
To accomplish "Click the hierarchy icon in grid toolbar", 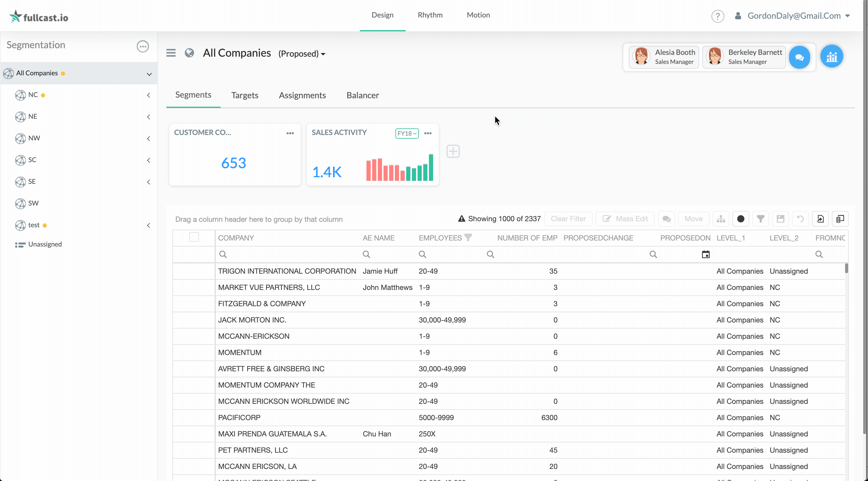I will tap(721, 219).
